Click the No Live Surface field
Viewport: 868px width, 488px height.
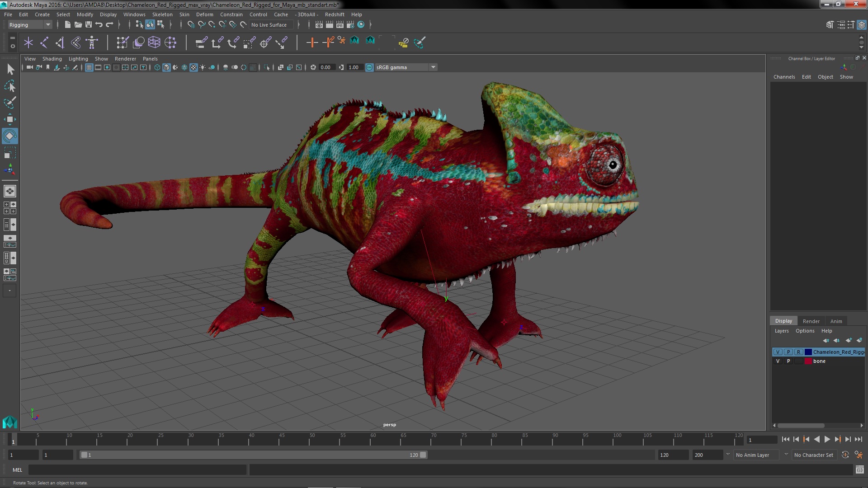point(271,25)
